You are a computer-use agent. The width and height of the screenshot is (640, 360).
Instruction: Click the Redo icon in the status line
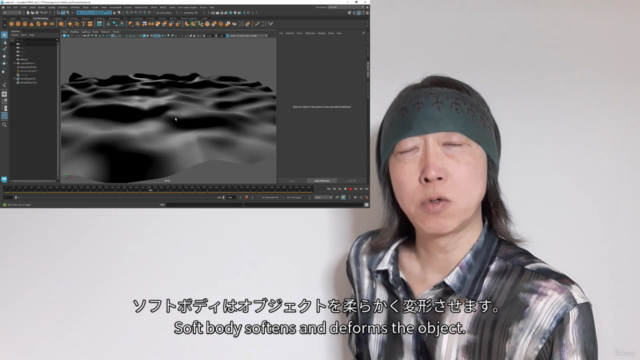(46, 13)
